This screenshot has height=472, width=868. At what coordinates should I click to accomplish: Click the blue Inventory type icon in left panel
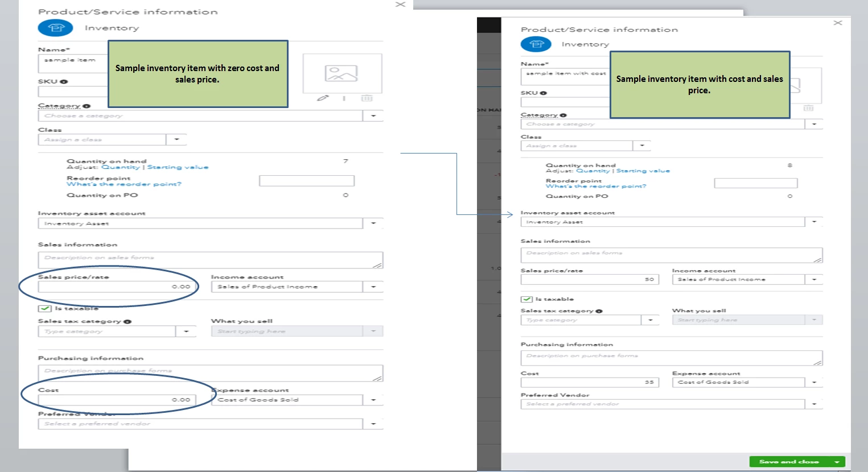[56, 28]
